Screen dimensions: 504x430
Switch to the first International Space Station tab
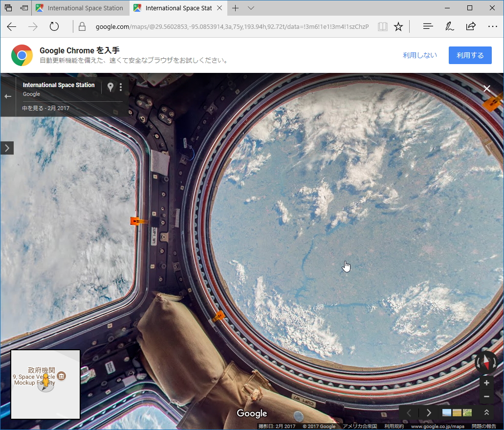pyautogui.click(x=81, y=8)
